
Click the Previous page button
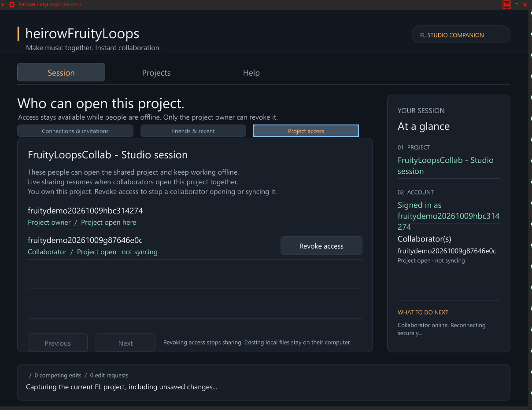click(x=58, y=343)
